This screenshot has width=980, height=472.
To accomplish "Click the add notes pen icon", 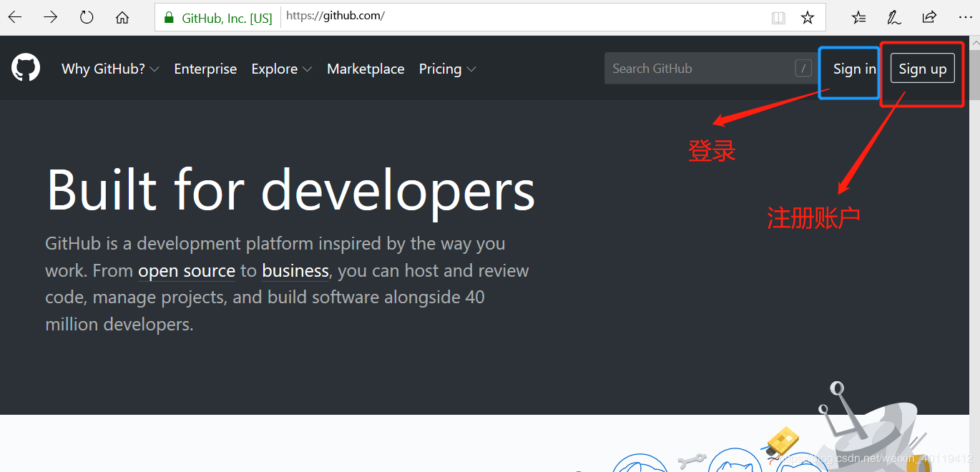I will click(894, 17).
